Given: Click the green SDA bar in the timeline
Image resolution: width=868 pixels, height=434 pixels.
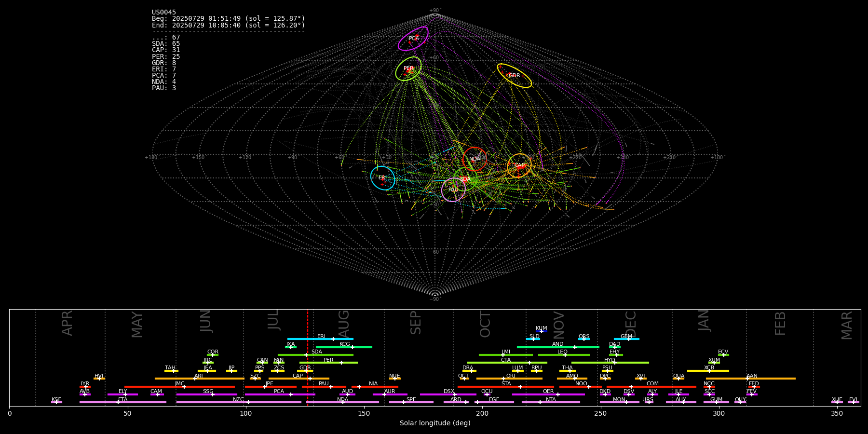Looking at the screenshot, I should click(315, 355).
